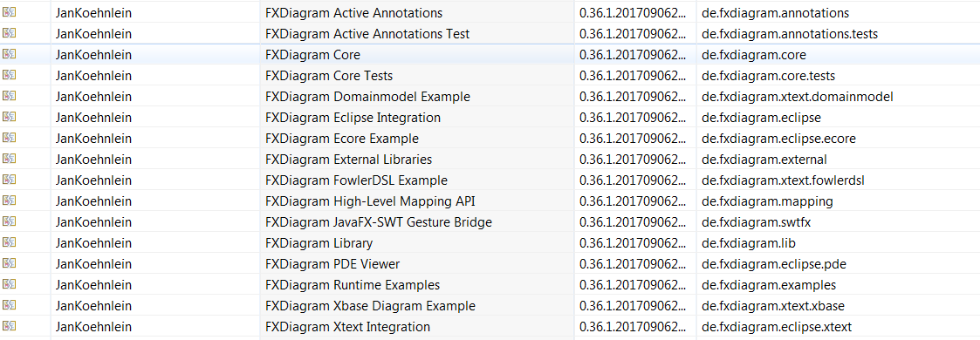The width and height of the screenshot is (980, 340).
Task: Click plug-in icon for FXDiagram PDE Viewer
Action: (x=9, y=264)
